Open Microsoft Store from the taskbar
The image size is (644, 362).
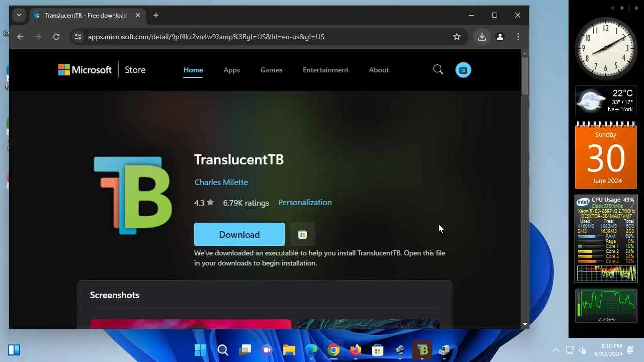pyautogui.click(x=377, y=350)
